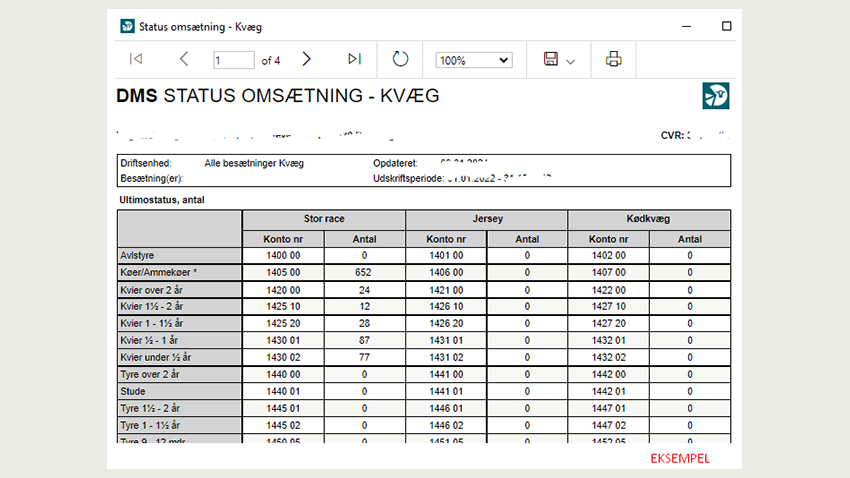850x478 pixels.
Task: Click the current page number field
Action: (234, 60)
